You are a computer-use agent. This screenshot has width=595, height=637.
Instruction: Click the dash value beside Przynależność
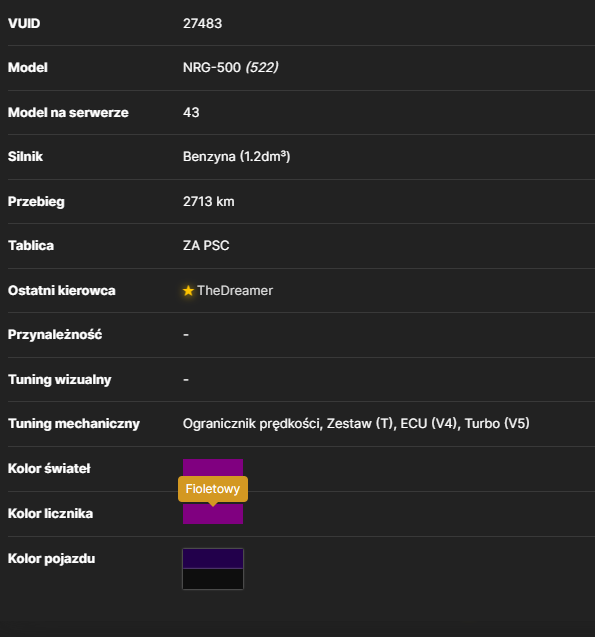click(x=186, y=335)
